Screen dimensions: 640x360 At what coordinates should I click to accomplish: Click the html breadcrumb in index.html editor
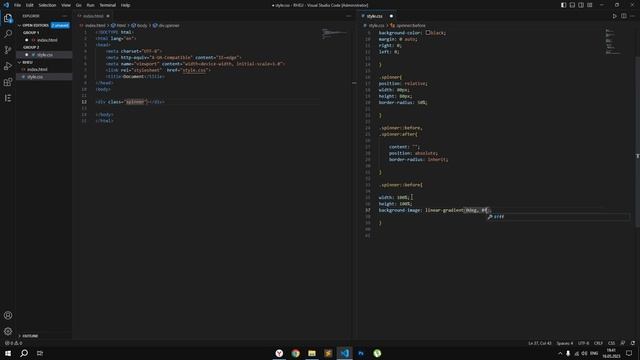click(119, 25)
